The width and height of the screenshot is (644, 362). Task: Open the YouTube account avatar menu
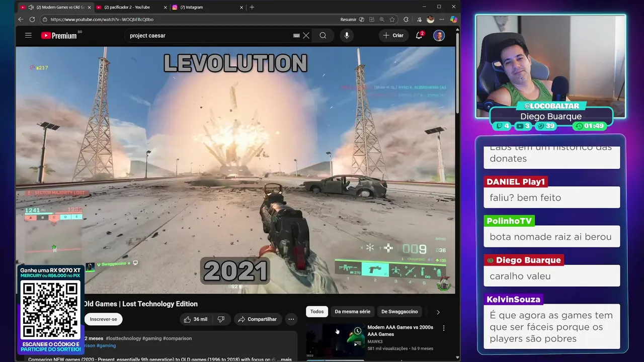[x=439, y=36]
